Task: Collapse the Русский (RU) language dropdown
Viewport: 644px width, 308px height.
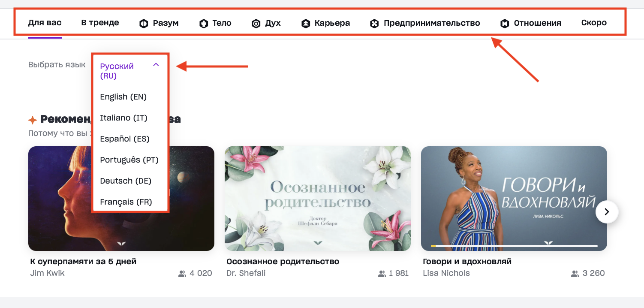Action: click(156, 65)
